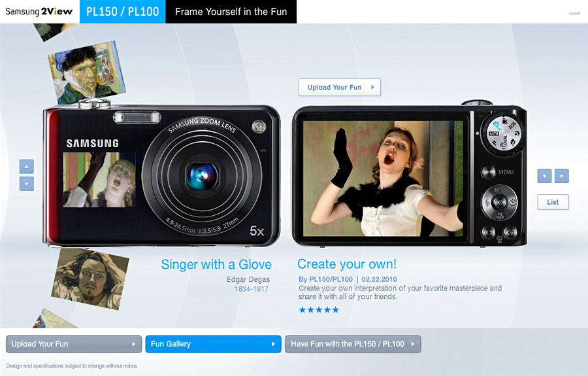
Task: Open the List view
Action: click(x=553, y=202)
